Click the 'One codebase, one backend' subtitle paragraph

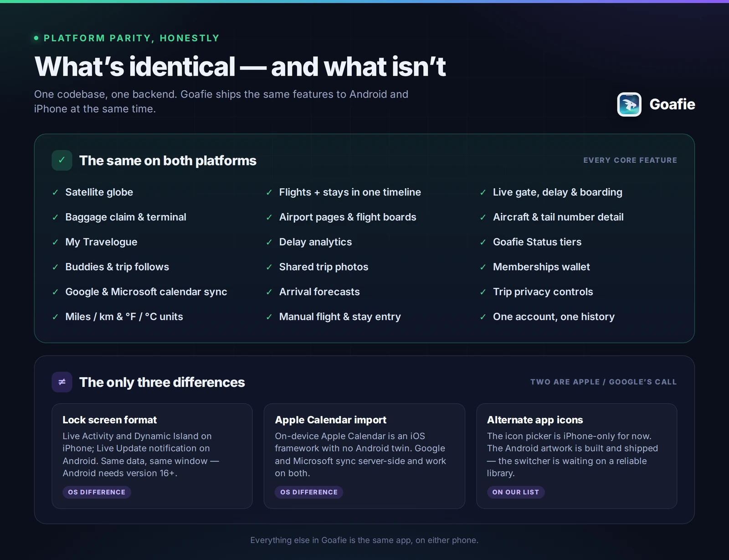click(x=221, y=102)
